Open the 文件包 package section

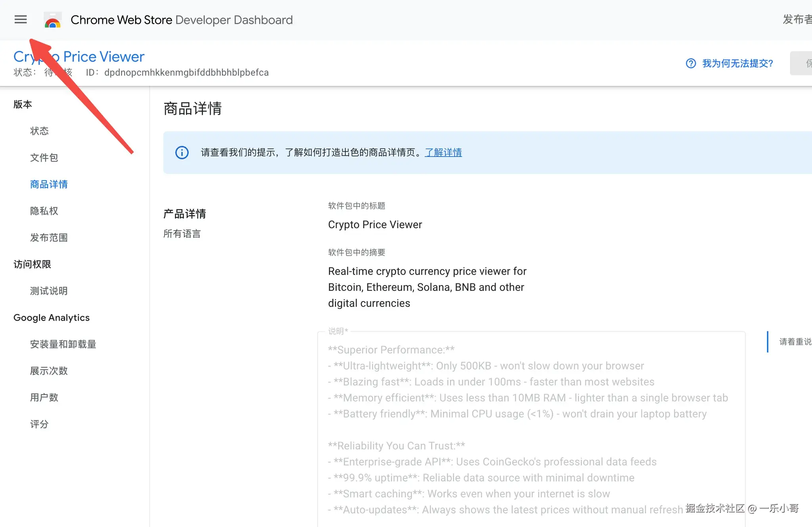pyautogui.click(x=44, y=158)
